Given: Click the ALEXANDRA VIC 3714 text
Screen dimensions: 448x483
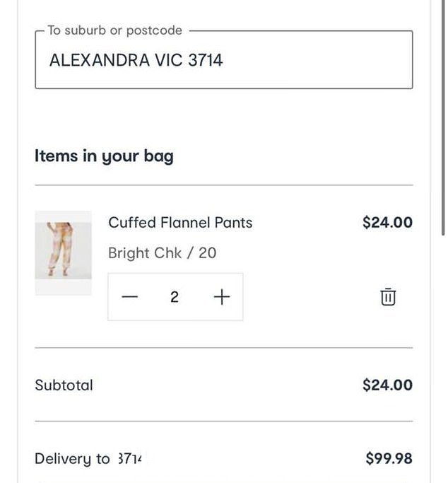Looking at the screenshot, I should point(136,60).
